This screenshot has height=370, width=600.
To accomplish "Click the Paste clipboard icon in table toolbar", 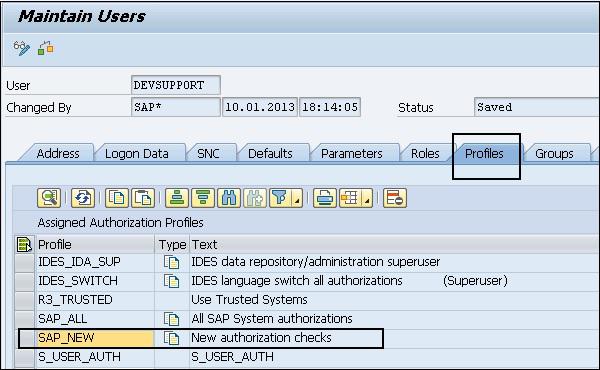I will tap(143, 198).
